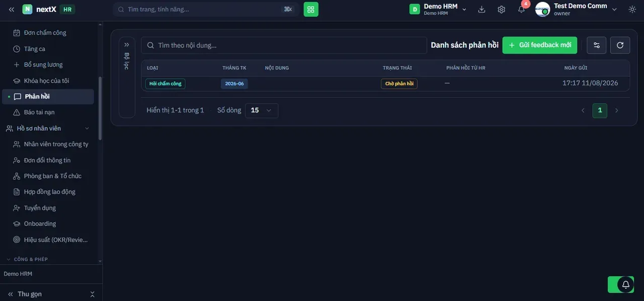Go to previous page arrow
The image size is (644, 301).
point(583,111)
